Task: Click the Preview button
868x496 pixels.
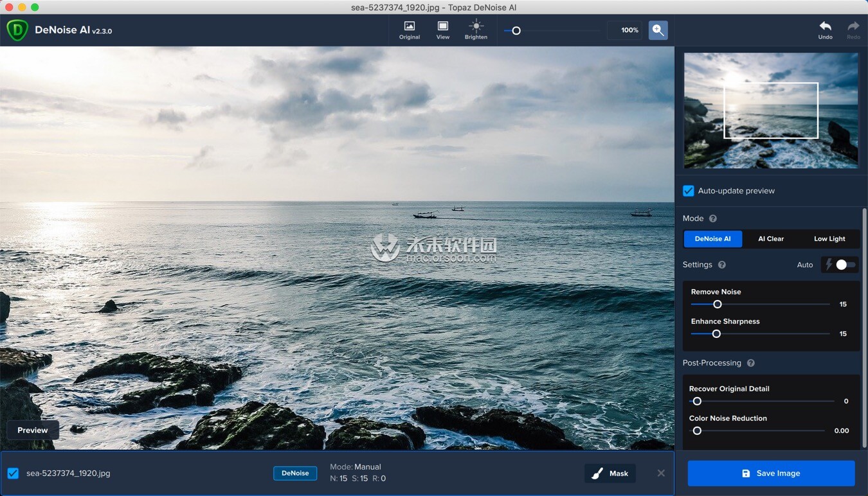Action: click(x=32, y=429)
